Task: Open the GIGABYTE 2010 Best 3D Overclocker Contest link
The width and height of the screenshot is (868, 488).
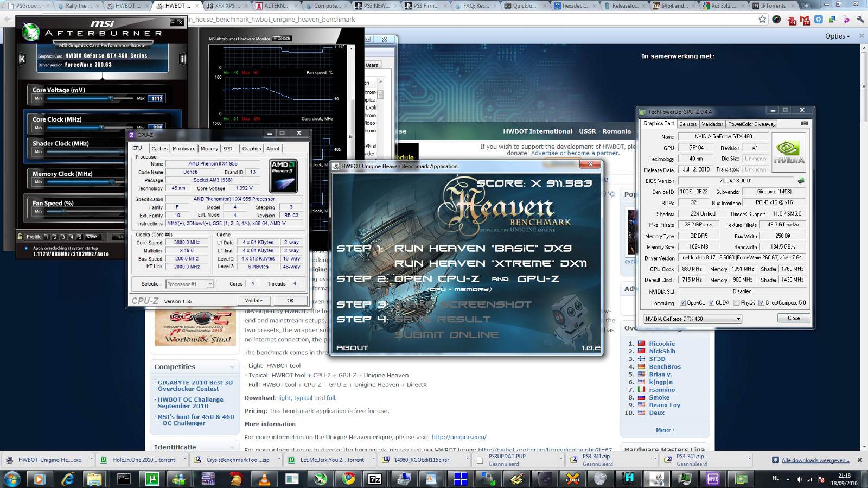Action: 195,385
